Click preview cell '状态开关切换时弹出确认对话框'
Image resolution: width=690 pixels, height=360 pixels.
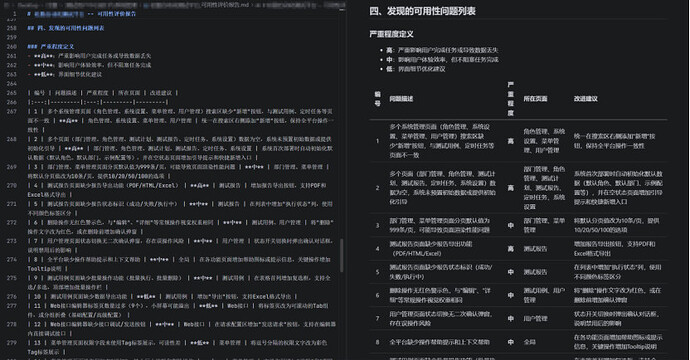point(616,319)
